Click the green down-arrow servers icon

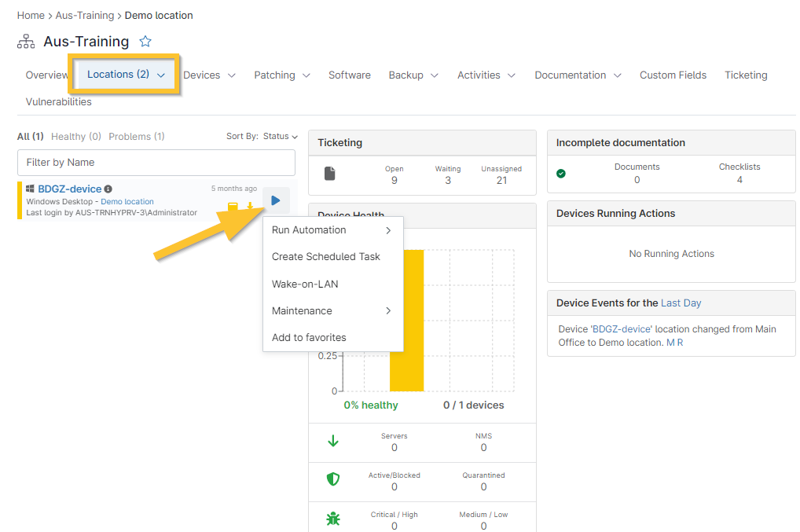click(x=333, y=441)
